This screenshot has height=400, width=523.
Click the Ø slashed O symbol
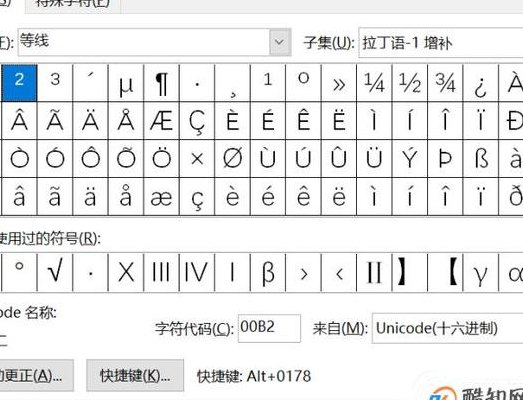(x=232, y=159)
